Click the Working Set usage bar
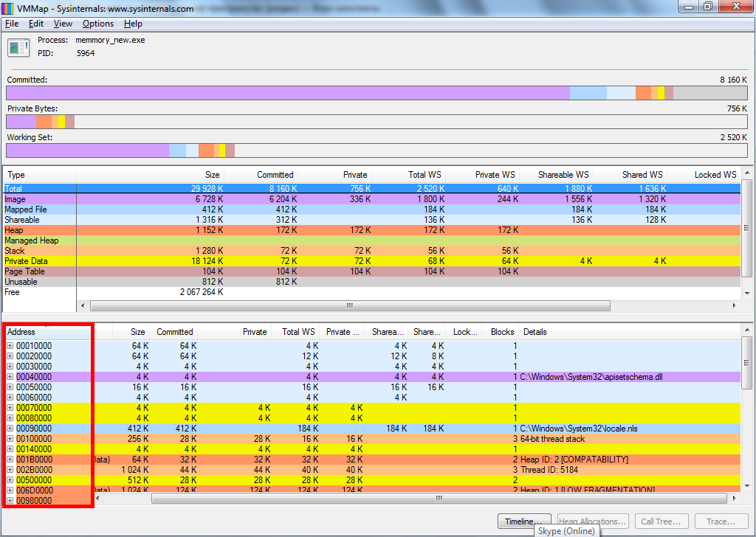Screen dimensions: 756x537 377,150
